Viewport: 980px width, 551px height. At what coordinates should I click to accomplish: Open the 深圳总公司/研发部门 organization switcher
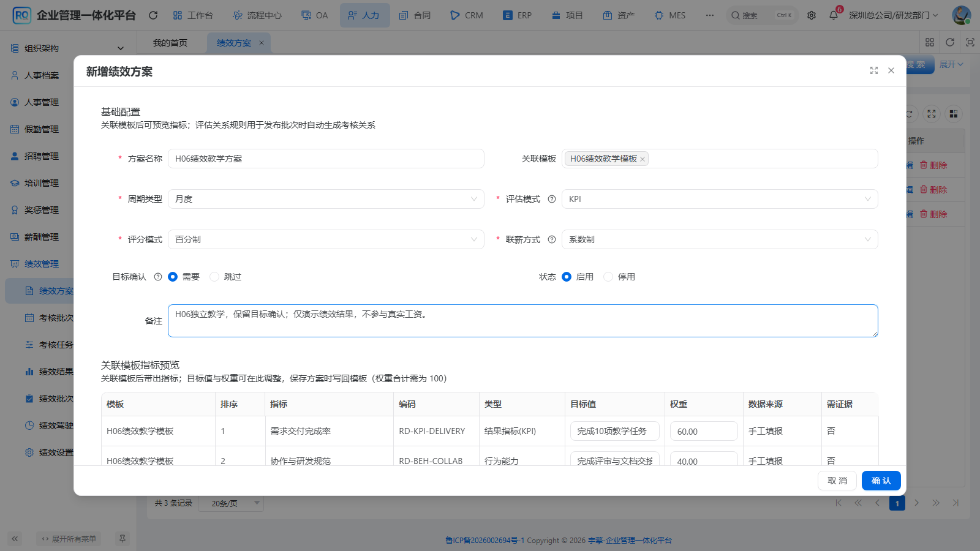[893, 15]
